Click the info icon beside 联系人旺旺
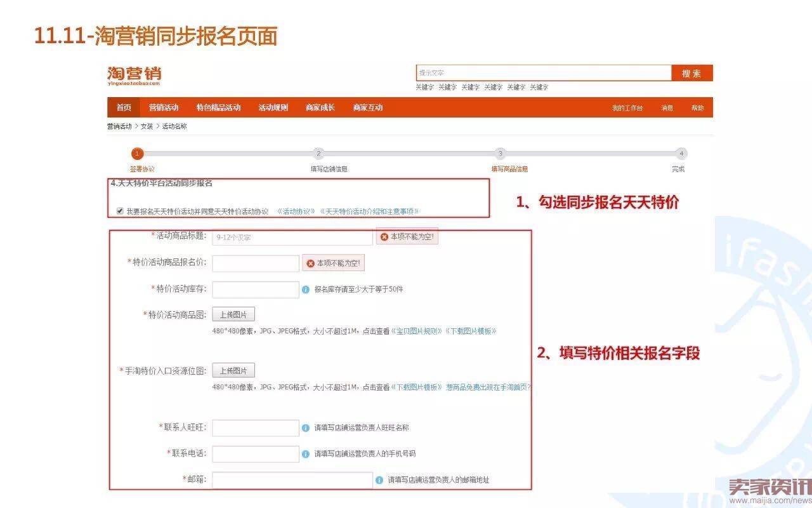Image resolution: width=812 pixels, height=508 pixels. pos(306,428)
